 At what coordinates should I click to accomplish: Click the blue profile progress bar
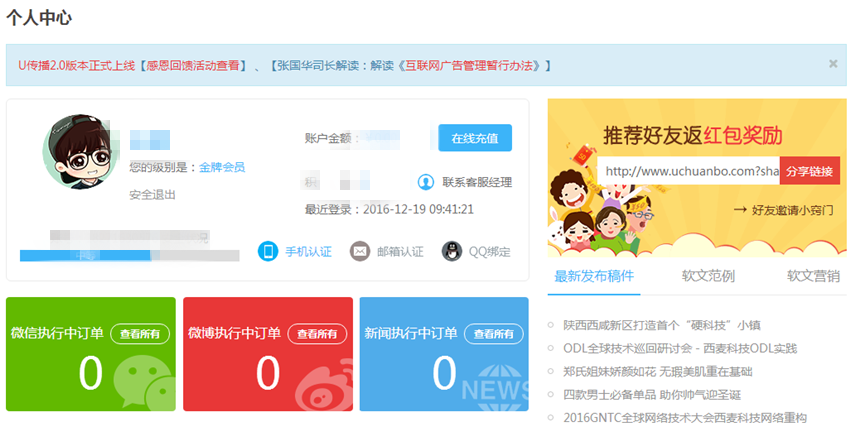(x=130, y=256)
